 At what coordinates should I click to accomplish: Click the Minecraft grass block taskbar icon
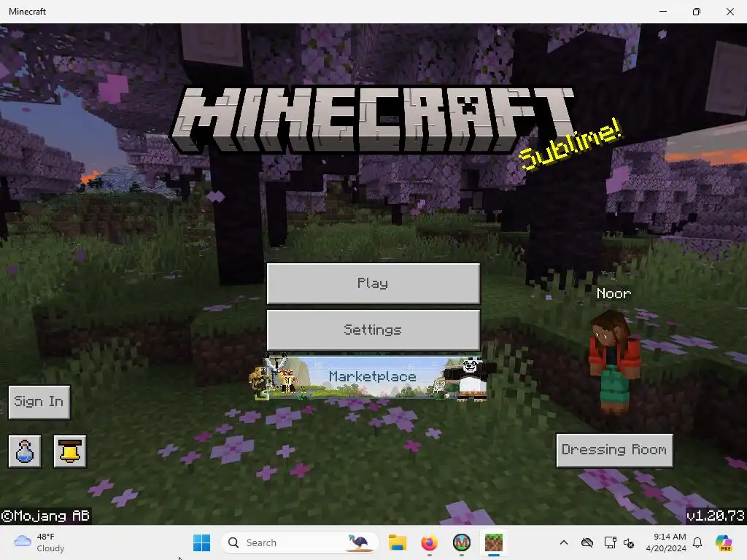tap(494, 542)
